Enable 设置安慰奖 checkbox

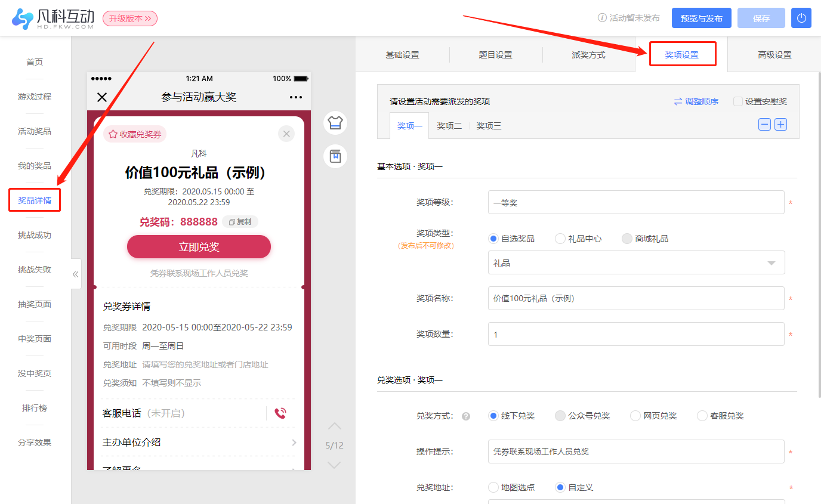click(738, 101)
